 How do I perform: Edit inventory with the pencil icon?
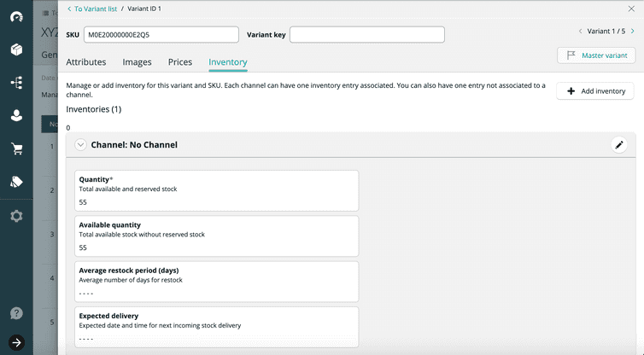coord(619,145)
